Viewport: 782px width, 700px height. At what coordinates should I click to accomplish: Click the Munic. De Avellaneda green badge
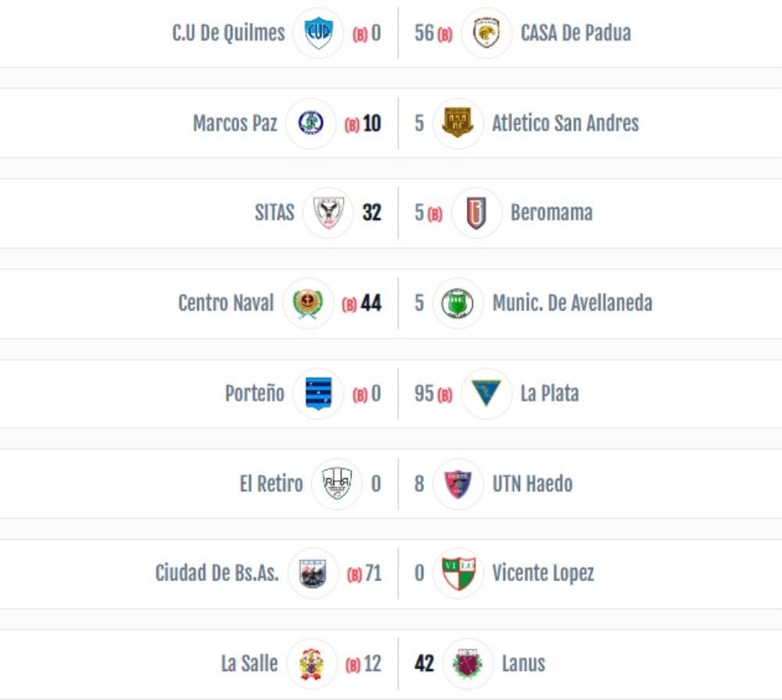[x=457, y=303]
